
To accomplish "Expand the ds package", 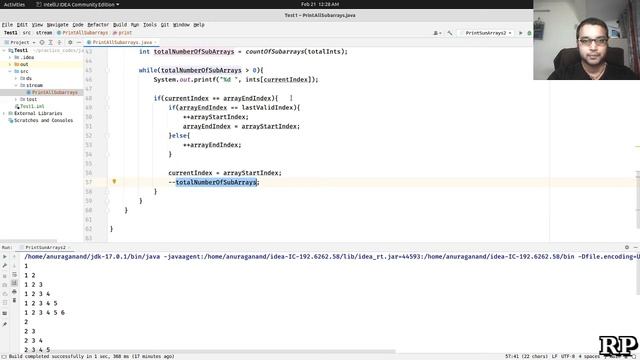I will coord(16,78).
